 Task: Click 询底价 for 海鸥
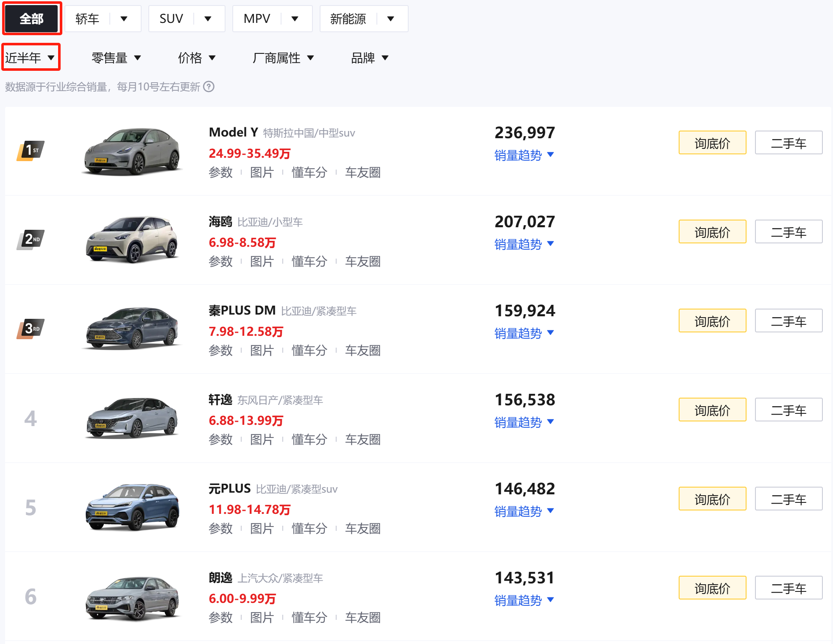click(713, 232)
